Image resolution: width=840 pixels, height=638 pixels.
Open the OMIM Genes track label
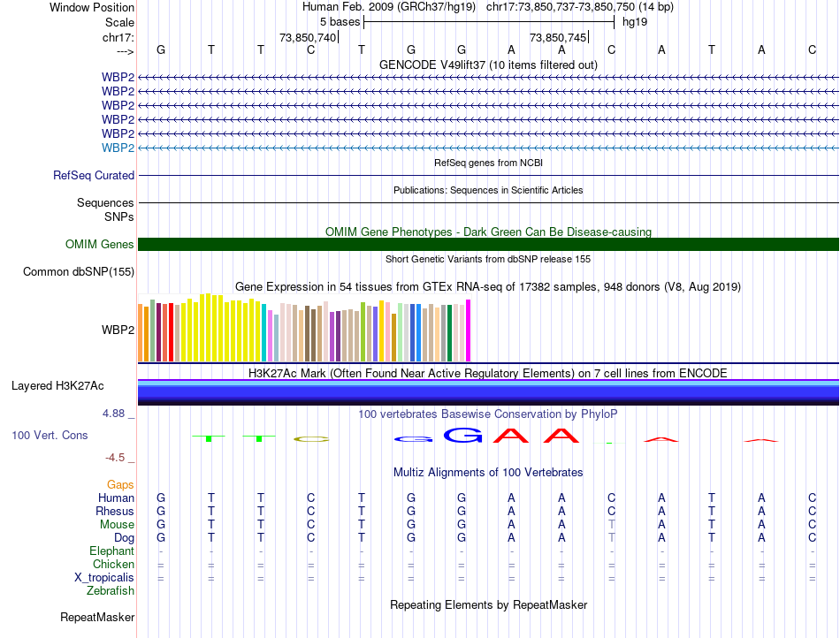[100, 245]
